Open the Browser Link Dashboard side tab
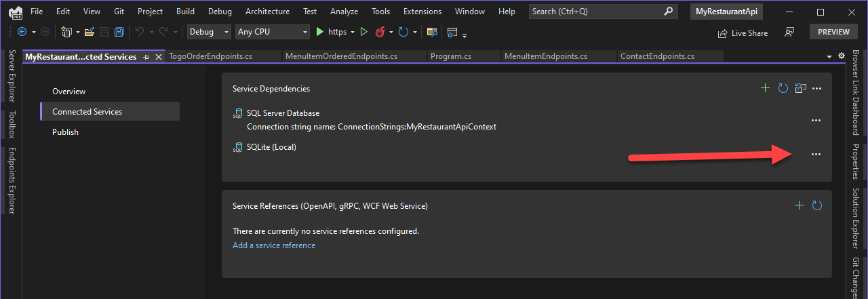Image resolution: width=868 pixels, height=299 pixels. pos(856,92)
